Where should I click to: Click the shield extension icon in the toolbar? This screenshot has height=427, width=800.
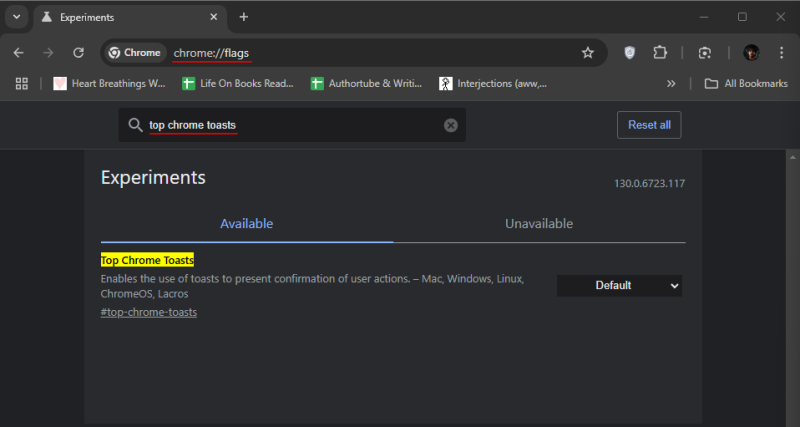point(630,53)
